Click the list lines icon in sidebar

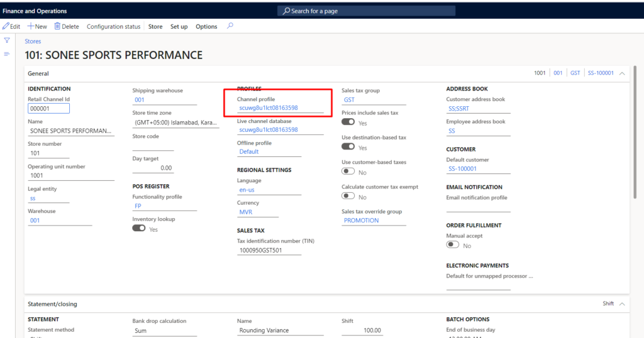7,54
